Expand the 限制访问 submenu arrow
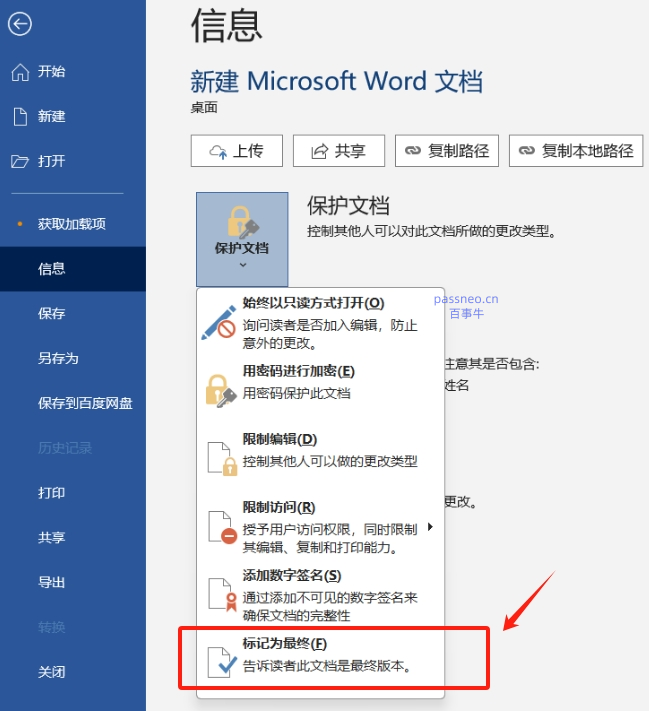This screenshot has width=649, height=711. coord(430,527)
